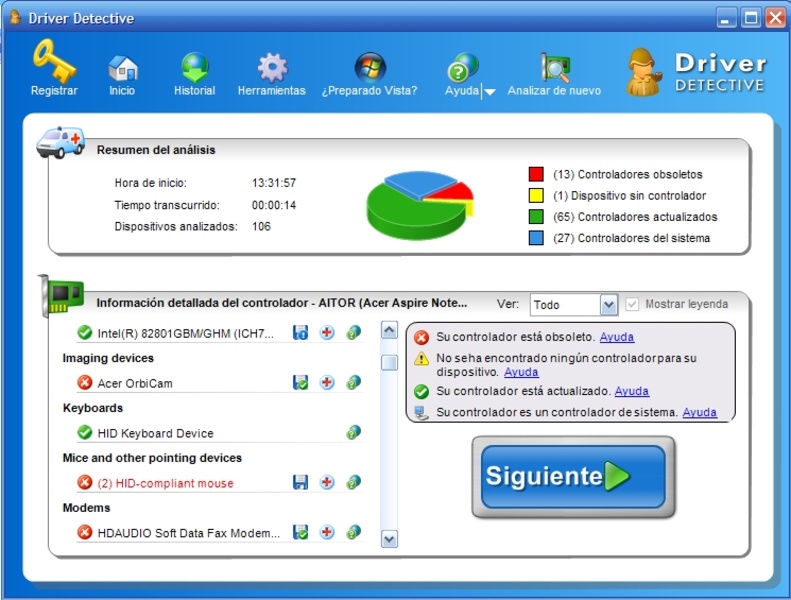The width and height of the screenshot is (791, 600).
Task: Select the (2) HID-compliant mouse row
Action: (219, 483)
